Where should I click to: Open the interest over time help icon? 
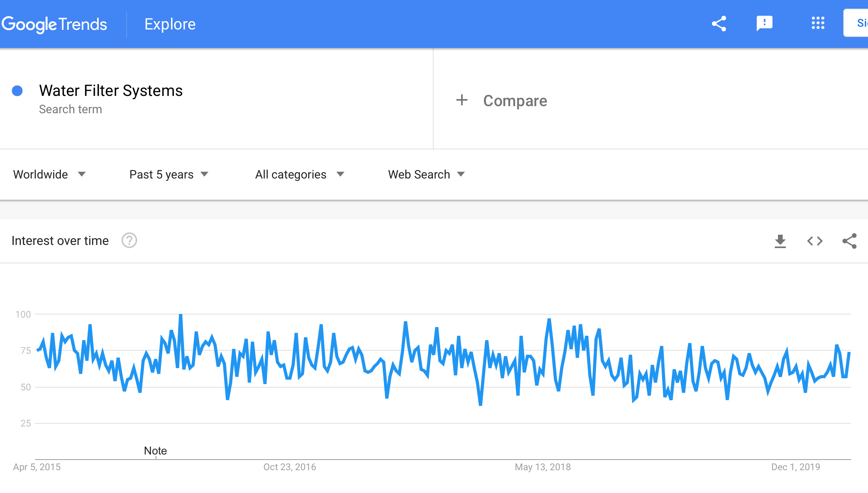coord(129,241)
